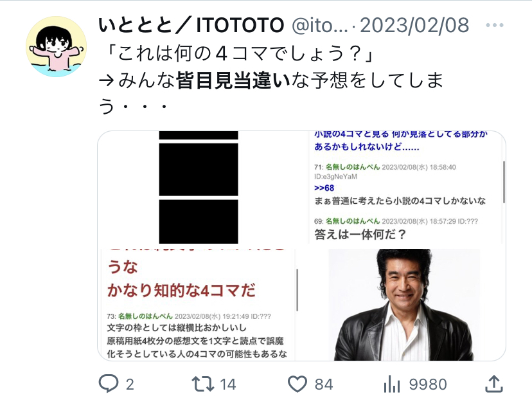
Task: Select the view count 9980
Action: (428, 384)
